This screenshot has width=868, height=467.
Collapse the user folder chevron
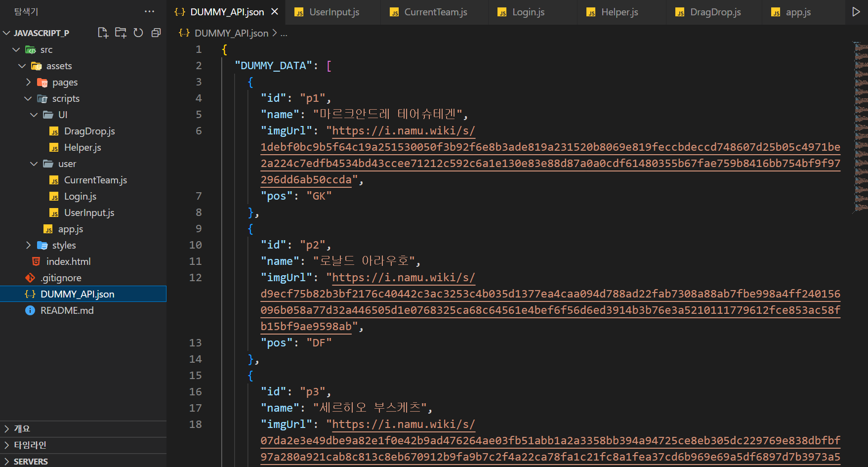(34, 164)
